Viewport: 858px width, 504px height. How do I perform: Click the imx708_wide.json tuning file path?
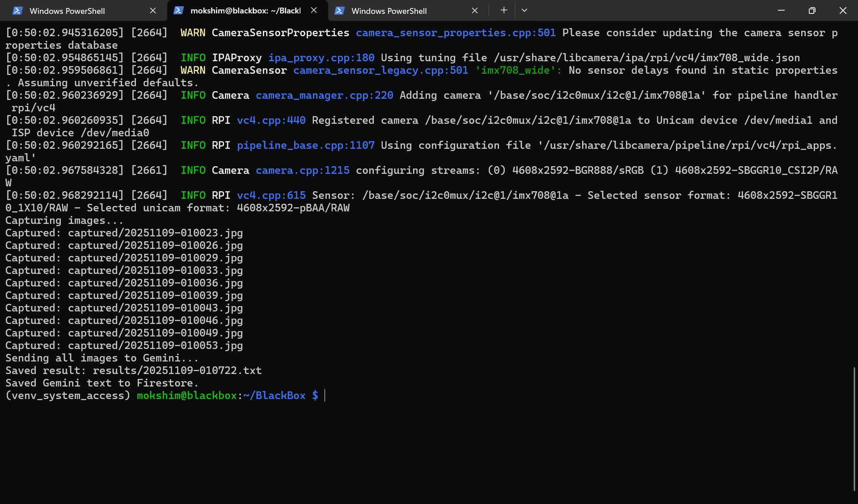point(647,58)
